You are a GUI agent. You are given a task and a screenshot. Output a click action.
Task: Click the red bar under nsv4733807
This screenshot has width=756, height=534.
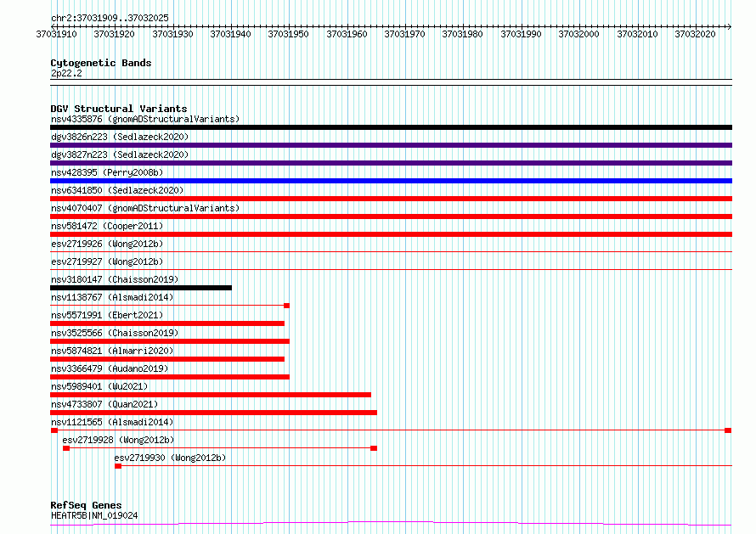point(213,413)
